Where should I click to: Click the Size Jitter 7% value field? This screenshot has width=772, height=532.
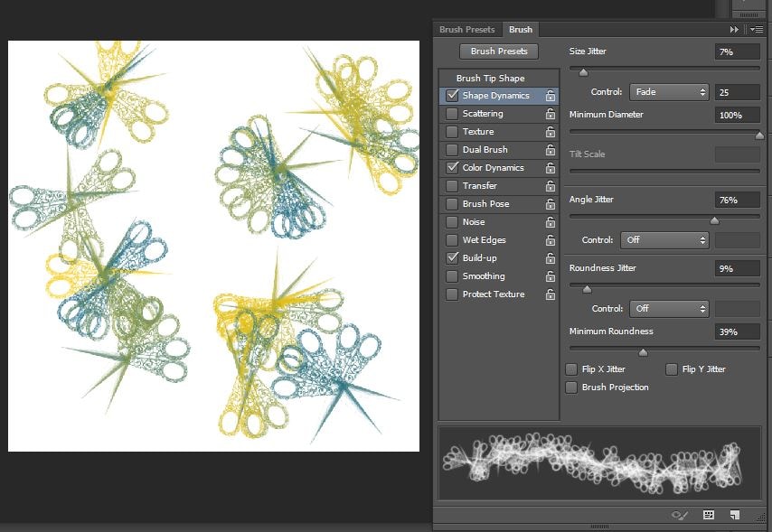[737, 51]
